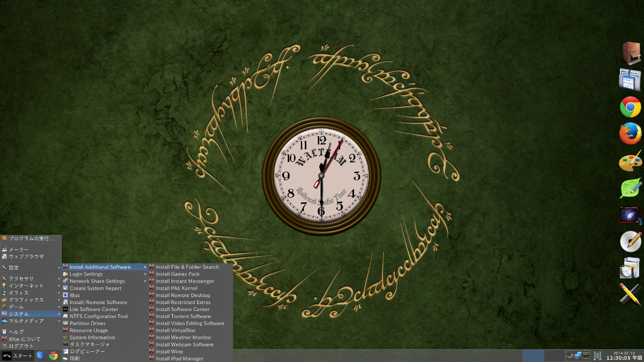Open Xfce について menu entry
Viewport: 644px width, 362px height.
tap(31, 339)
